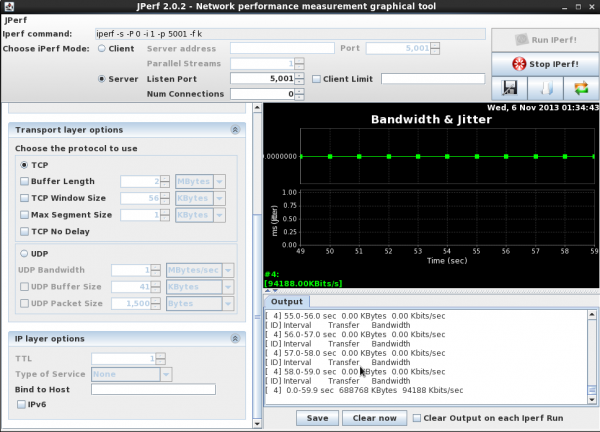Select the UDP protocol radio button
600x432 pixels.
[24, 253]
